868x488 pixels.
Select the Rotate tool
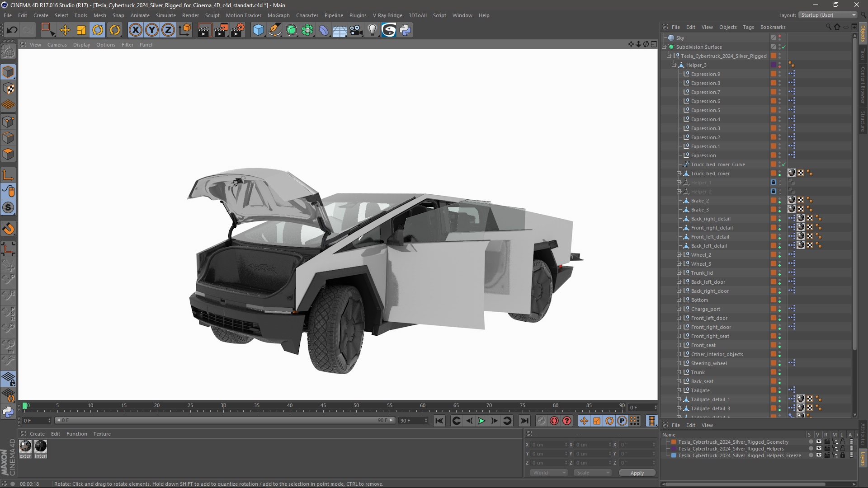coord(98,30)
